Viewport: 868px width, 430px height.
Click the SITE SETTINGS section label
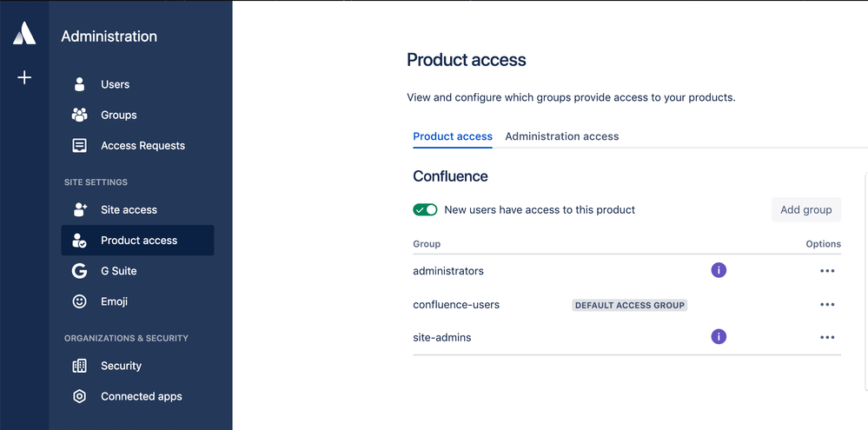96,182
